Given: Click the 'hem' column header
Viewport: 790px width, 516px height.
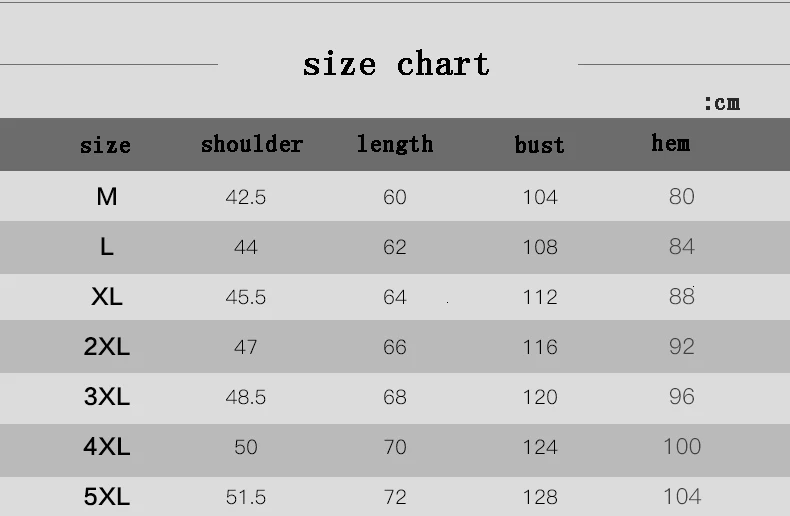Looking at the screenshot, I should tap(671, 143).
